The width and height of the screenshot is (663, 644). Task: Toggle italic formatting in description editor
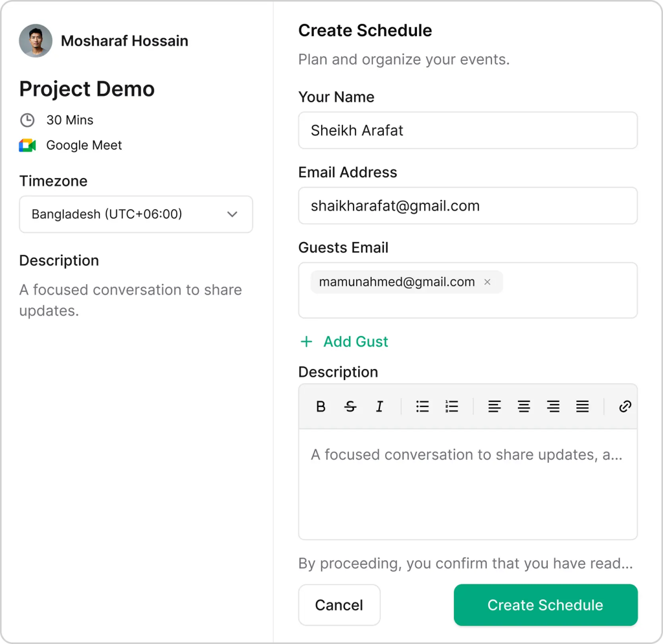[379, 406]
